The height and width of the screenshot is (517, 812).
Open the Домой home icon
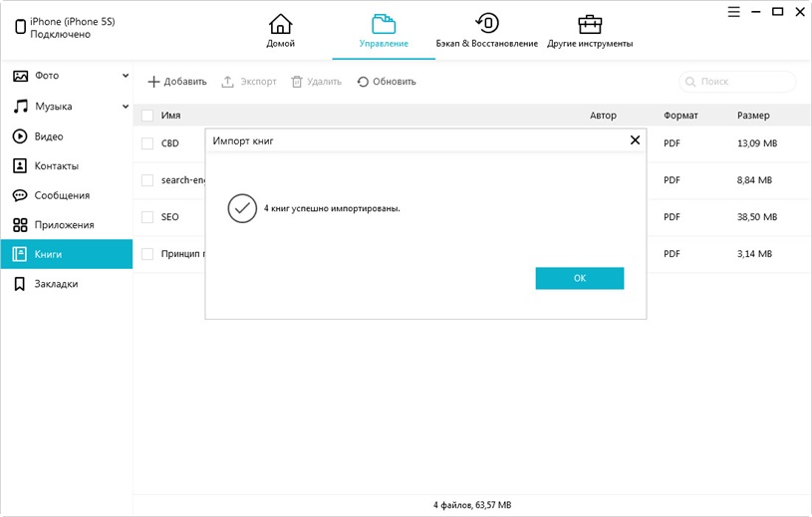280,24
